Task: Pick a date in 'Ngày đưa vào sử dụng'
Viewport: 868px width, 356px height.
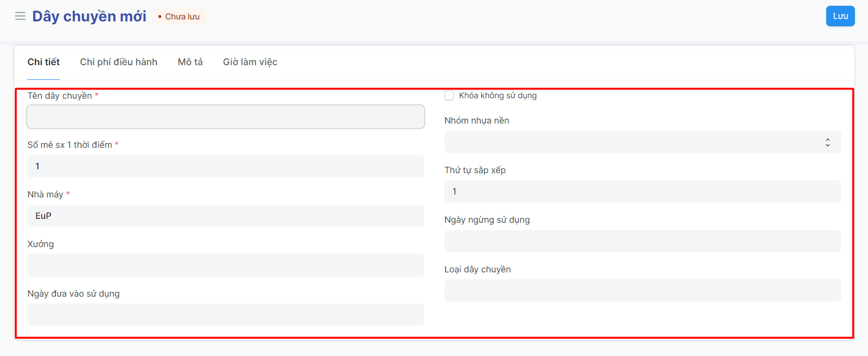Action: (225, 315)
